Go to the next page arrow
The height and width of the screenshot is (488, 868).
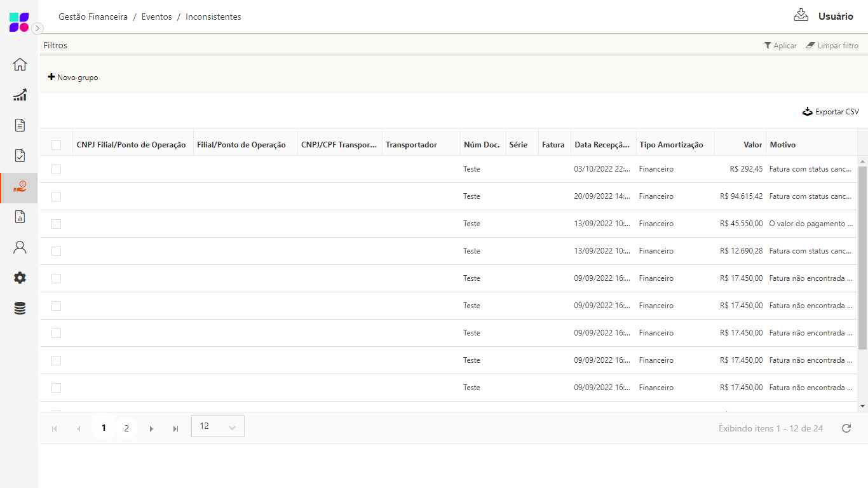(x=151, y=429)
